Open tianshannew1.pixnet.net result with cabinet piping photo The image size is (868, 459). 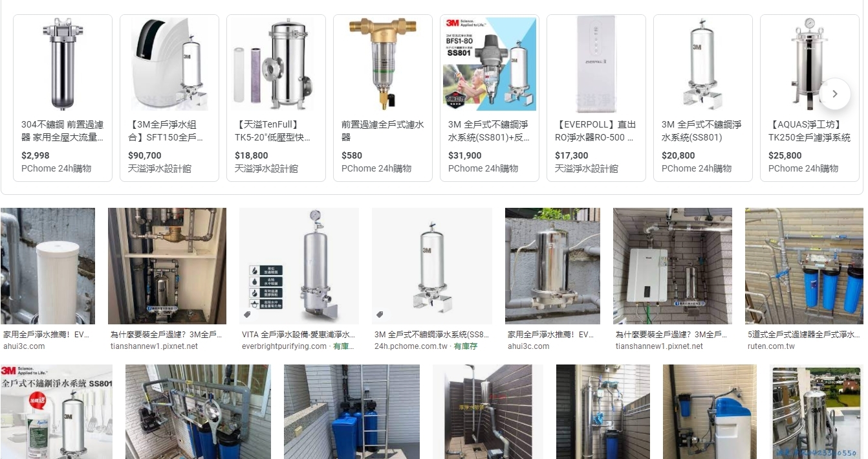click(x=167, y=266)
